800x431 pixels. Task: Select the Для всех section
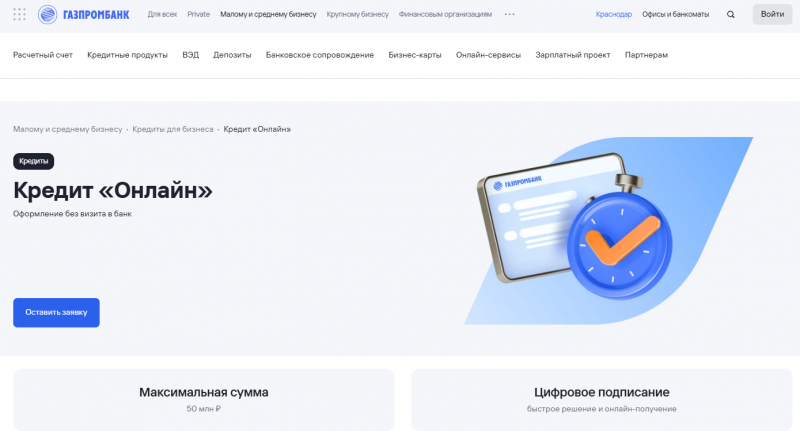[x=162, y=14]
